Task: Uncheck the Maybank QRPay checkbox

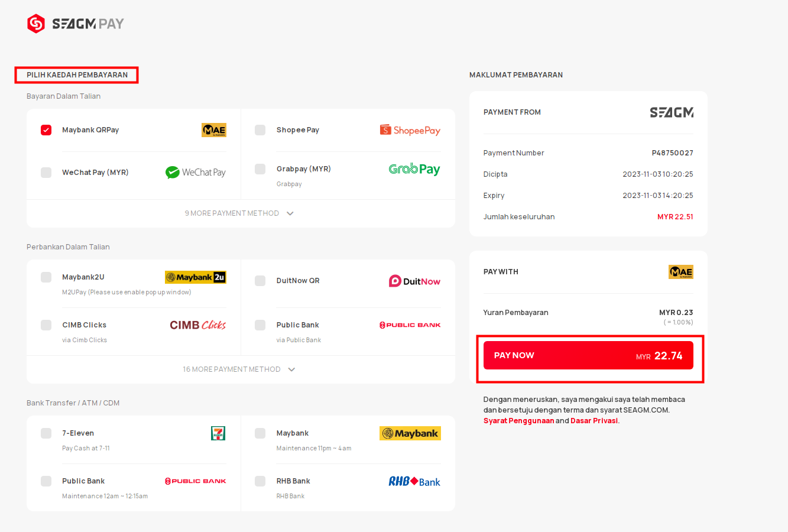Action: (46, 130)
